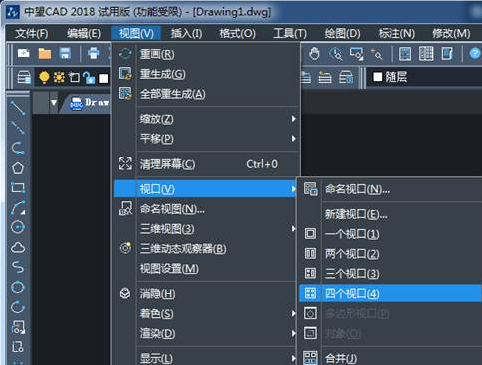Open the 标注(N) menu
Screen dimensions: 482x365
(396, 33)
